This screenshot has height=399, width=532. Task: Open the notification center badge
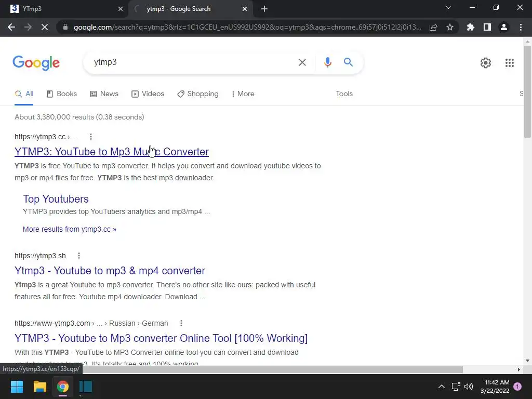pyautogui.click(x=517, y=387)
